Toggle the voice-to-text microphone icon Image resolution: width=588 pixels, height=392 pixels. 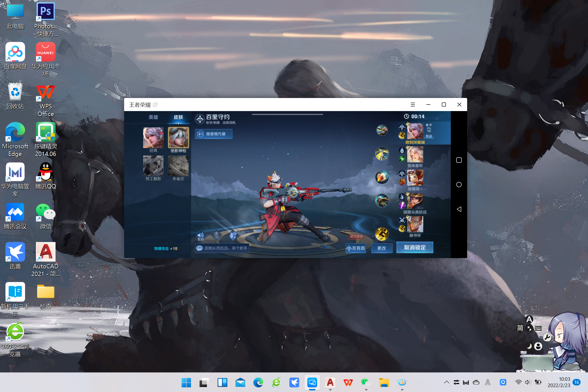233,235
